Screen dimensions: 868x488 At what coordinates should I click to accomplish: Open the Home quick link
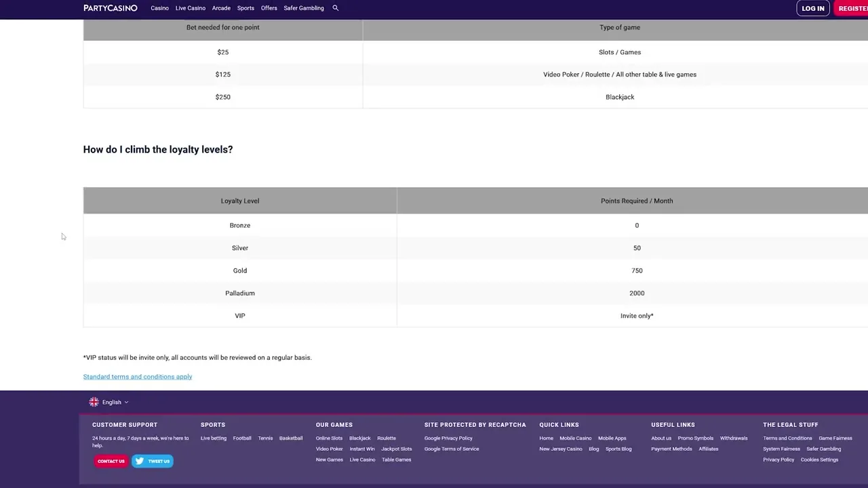pyautogui.click(x=547, y=438)
